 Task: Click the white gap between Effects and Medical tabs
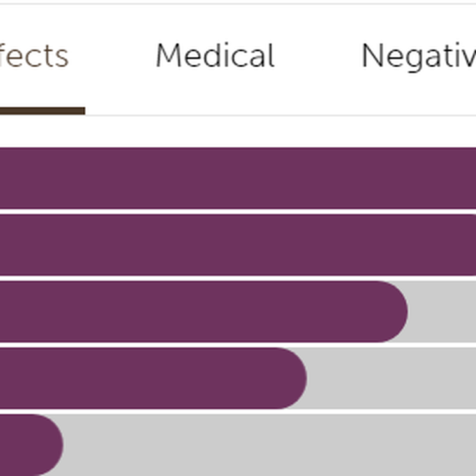tap(112, 56)
